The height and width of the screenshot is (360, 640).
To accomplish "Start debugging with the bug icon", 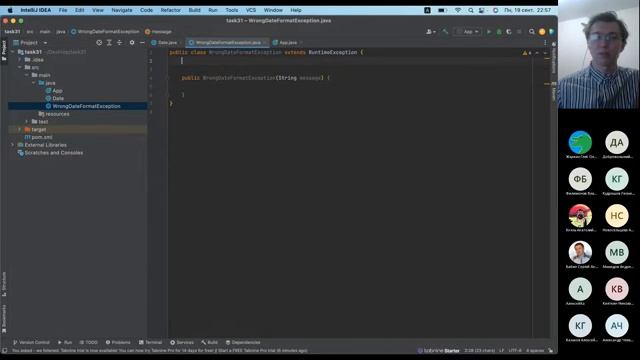I will [x=499, y=31].
